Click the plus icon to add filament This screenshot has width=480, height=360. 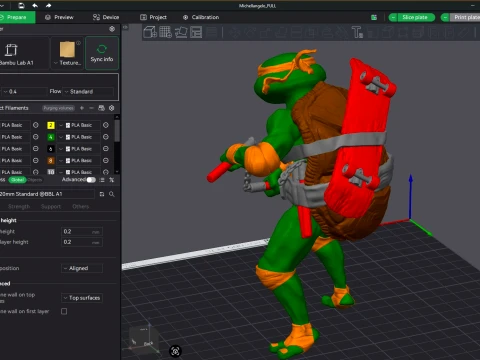tap(82, 108)
